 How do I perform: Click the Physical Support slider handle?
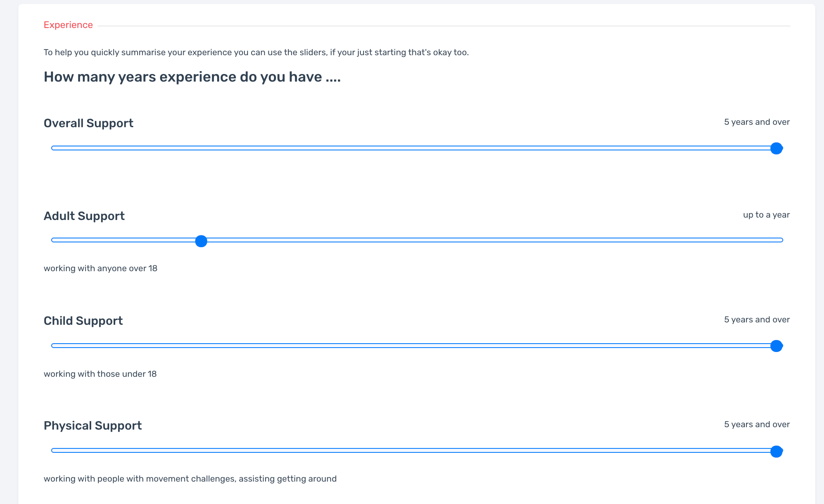coord(776,452)
